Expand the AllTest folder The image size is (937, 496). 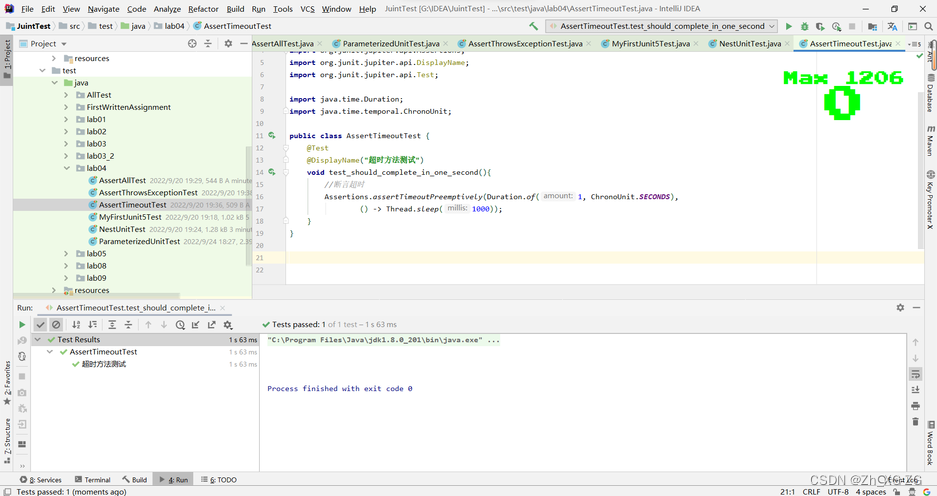pos(66,95)
